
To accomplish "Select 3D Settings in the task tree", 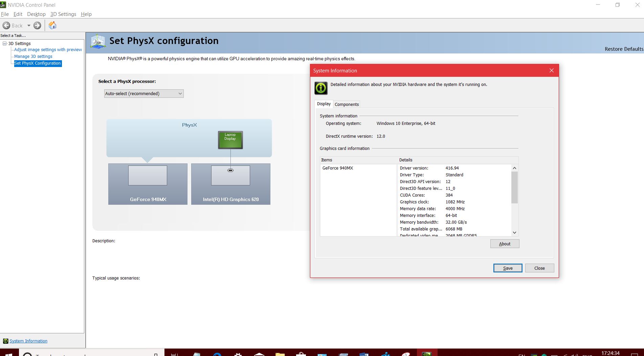I will (x=19, y=43).
